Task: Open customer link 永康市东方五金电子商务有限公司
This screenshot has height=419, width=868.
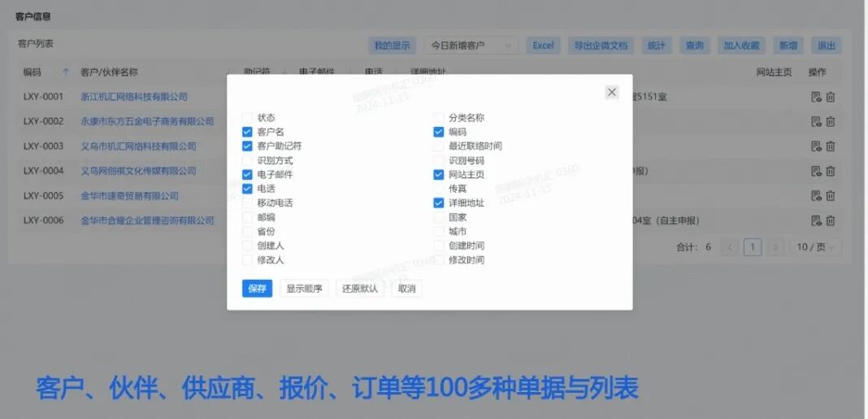Action: click(147, 121)
